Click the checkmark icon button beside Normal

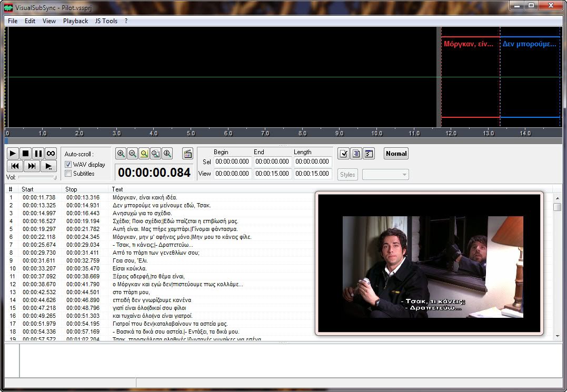(344, 154)
